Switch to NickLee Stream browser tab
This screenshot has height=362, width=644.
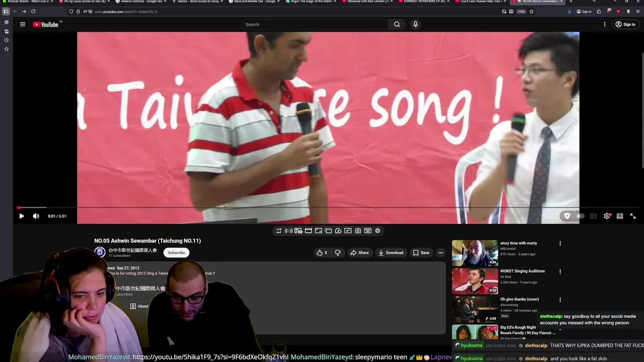28,2
